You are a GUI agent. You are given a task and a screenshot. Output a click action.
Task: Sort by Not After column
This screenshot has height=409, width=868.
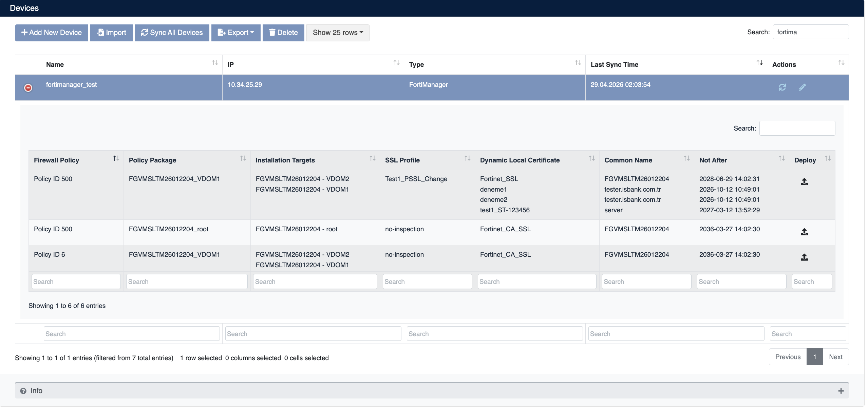[781, 158]
